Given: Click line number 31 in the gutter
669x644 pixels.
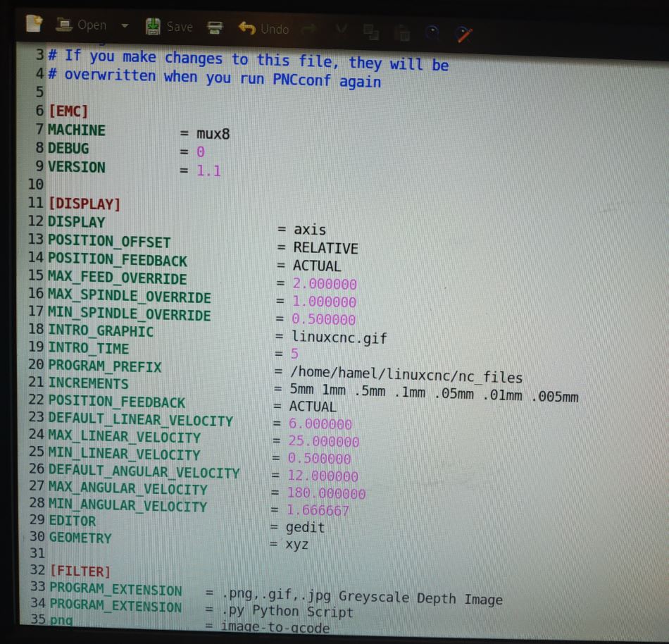Looking at the screenshot, I should point(37,554).
